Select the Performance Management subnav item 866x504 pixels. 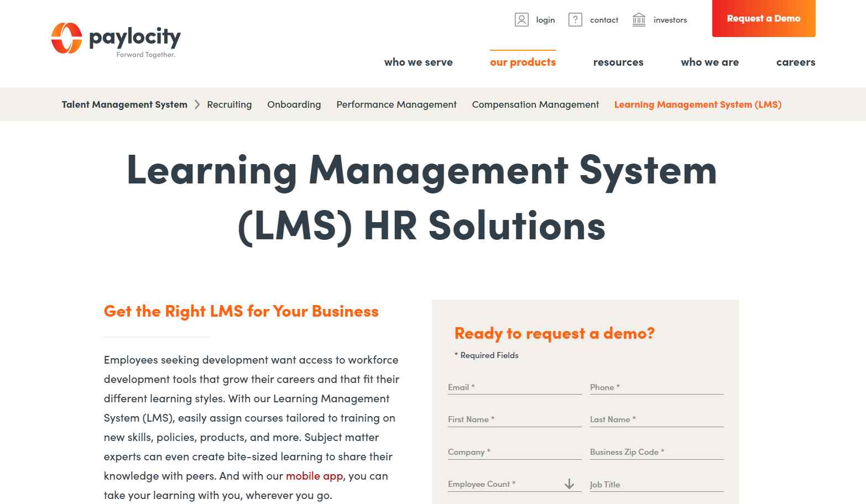[397, 104]
